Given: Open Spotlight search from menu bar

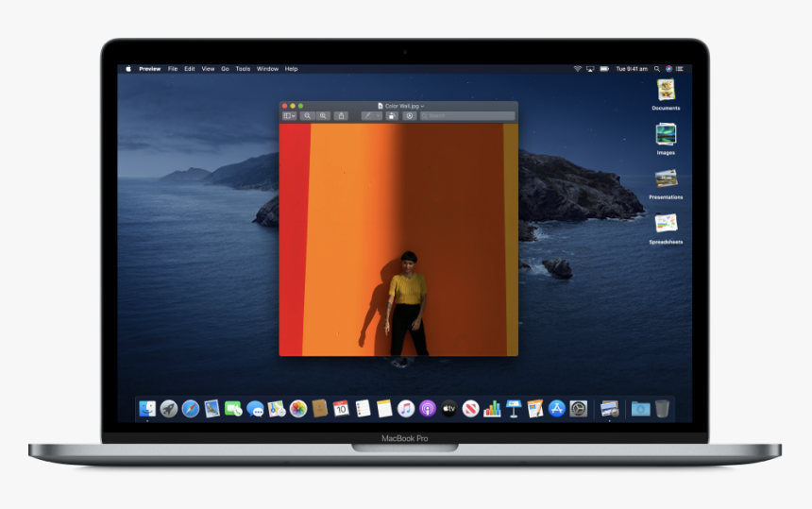Looking at the screenshot, I should (x=656, y=69).
